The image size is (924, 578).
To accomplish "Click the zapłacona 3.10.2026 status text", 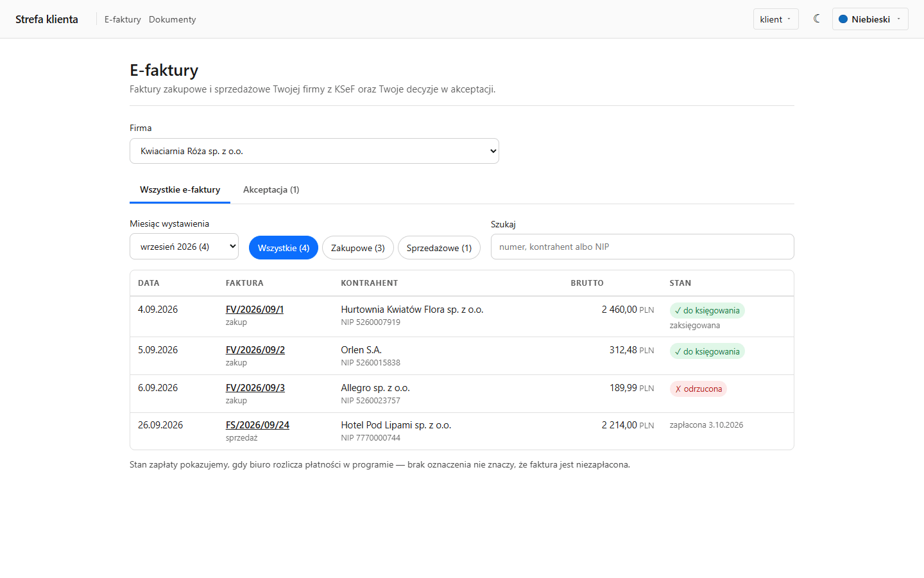I will 706,425.
